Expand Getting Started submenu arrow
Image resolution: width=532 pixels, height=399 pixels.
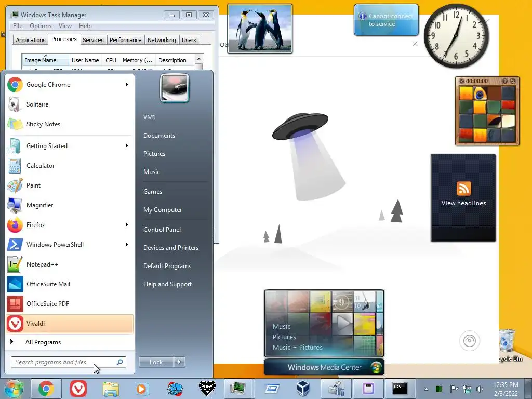point(127,146)
